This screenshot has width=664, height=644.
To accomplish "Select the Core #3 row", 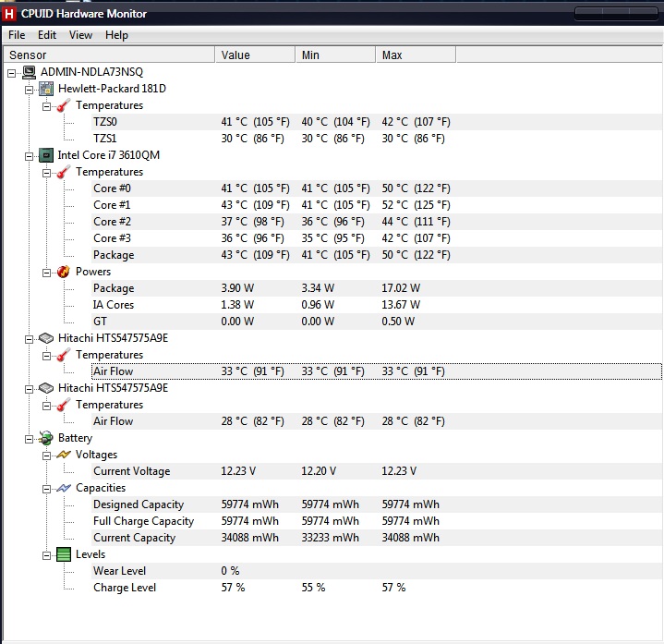I will (x=377, y=238).
